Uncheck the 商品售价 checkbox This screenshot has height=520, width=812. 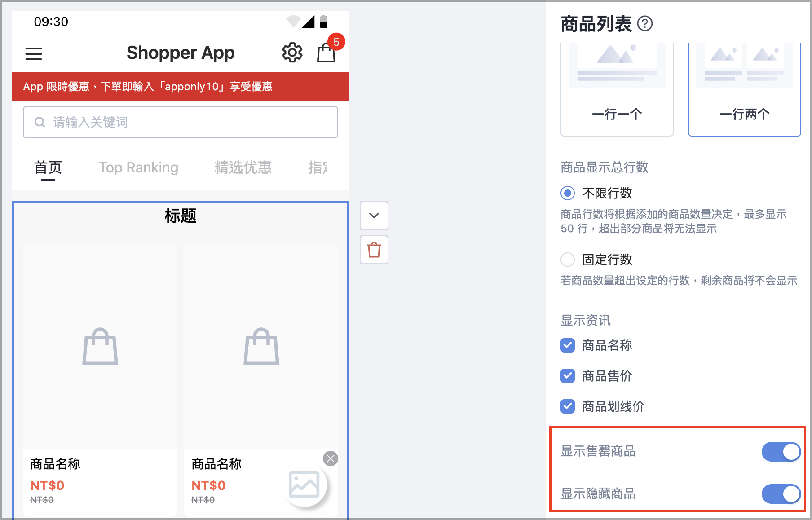[x=568, y=376]
